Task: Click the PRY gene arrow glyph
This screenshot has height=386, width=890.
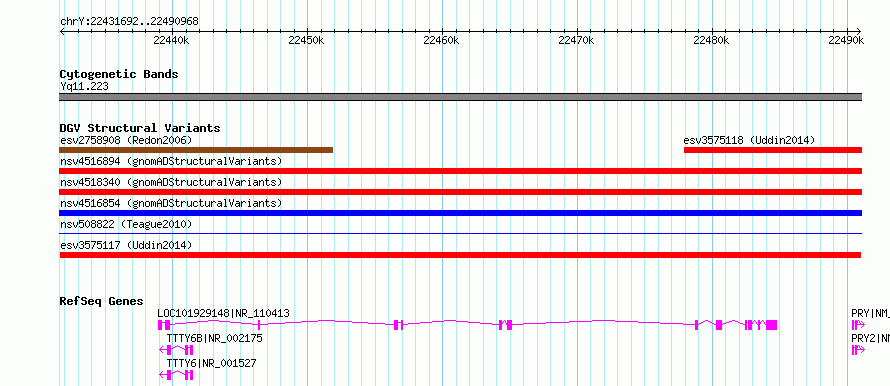Action: click(x=857, y=325)
